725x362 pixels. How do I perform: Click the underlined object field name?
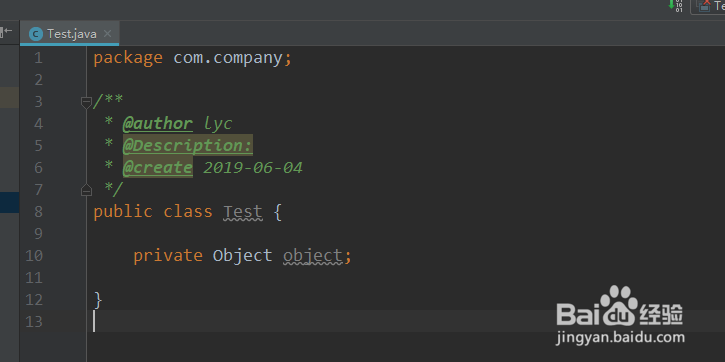[x=312, y=256]
